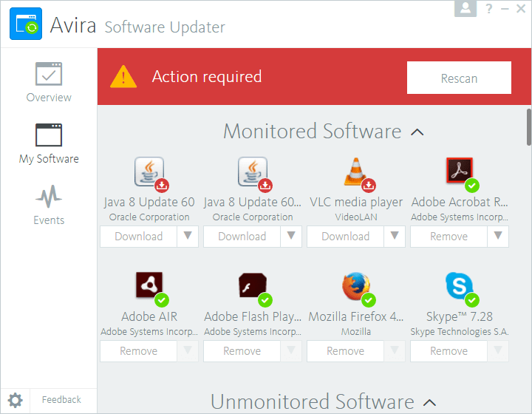Select the Mozilla Firefox icon

coord(356,285)
